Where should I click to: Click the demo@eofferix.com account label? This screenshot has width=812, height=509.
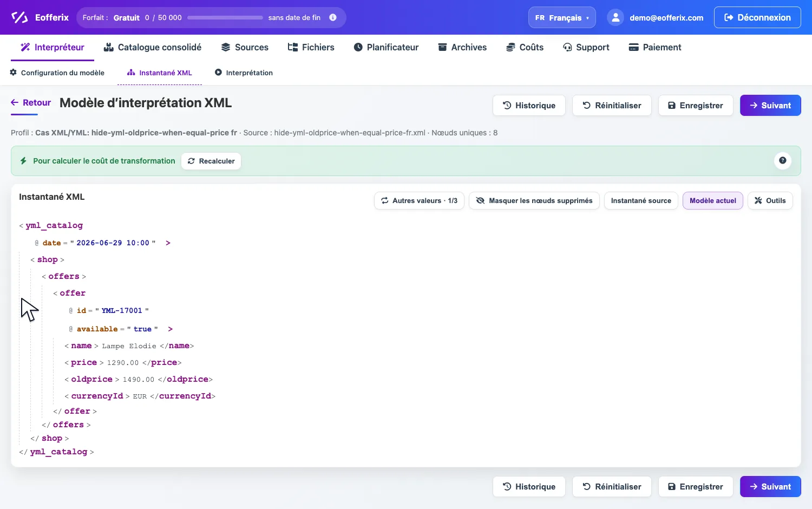666,18
